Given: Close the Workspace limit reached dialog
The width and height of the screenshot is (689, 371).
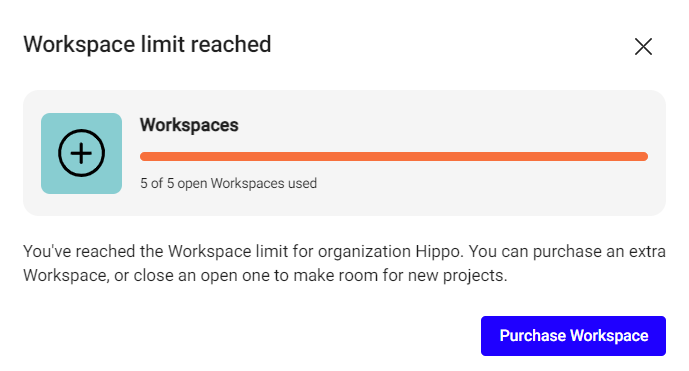Looking at the screenshot, I should point(643,46).
